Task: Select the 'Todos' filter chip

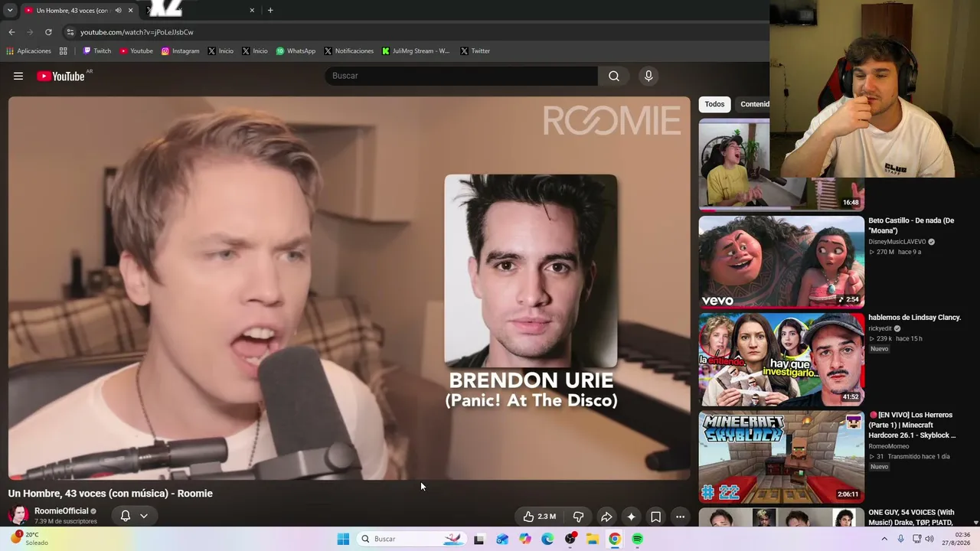Action: point(714,104)
